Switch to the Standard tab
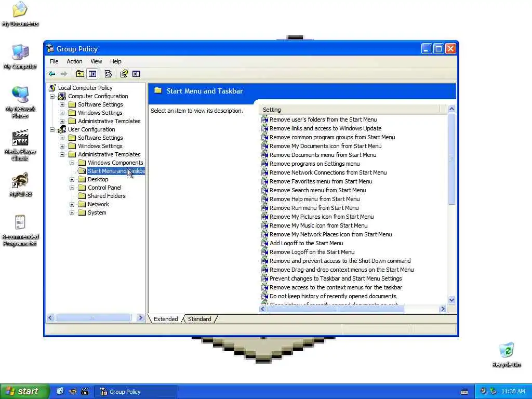Viewport: 532px width, 399px height. pyautogui.click(x=199, y=319)
